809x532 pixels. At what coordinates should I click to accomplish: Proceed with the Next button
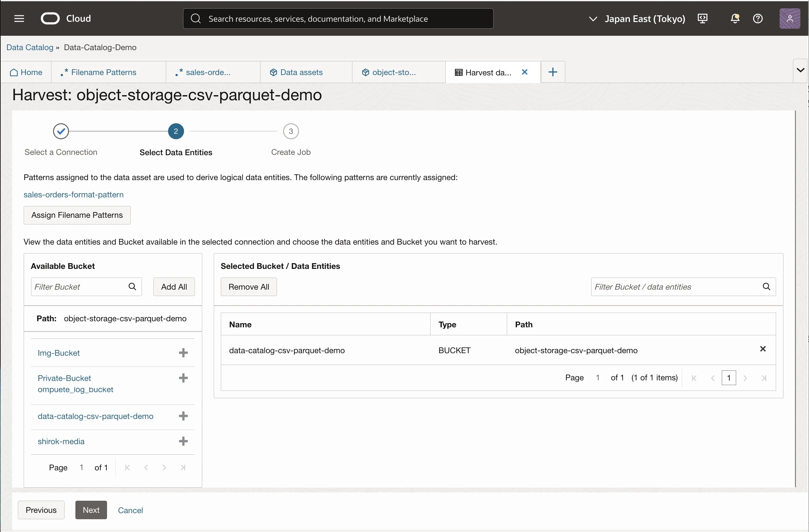point(91,510)
